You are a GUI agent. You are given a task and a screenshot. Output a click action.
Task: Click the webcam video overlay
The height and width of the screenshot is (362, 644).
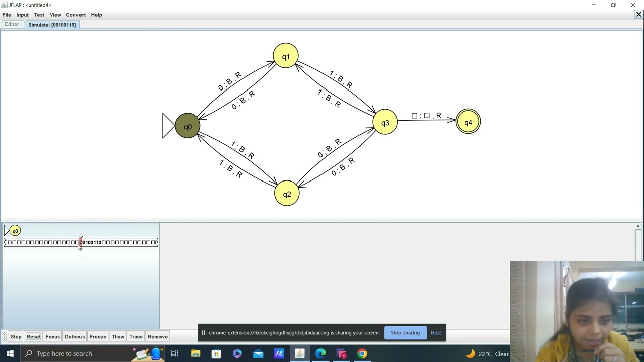577,312
